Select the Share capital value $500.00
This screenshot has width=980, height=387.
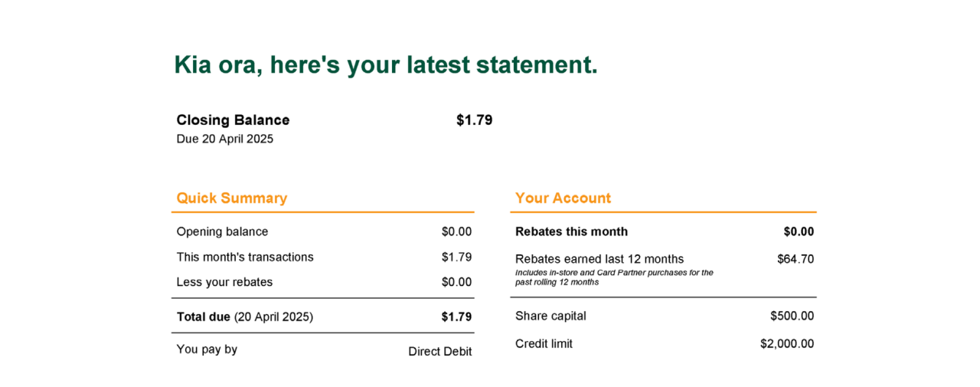792,316
